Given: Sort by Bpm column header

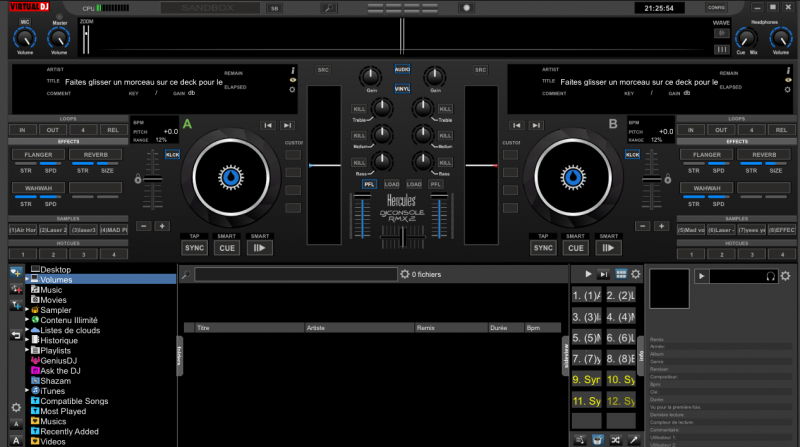Looking at the screenshot, I should [542, 328].
